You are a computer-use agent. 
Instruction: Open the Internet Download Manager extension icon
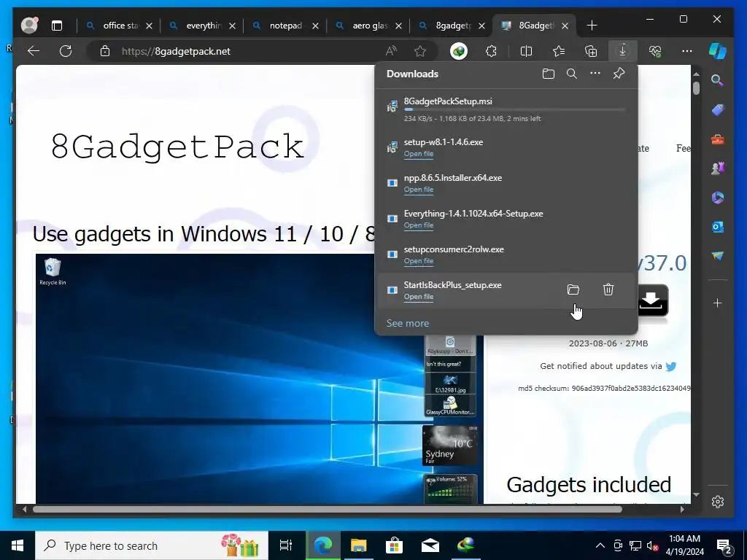pos(459,51)
